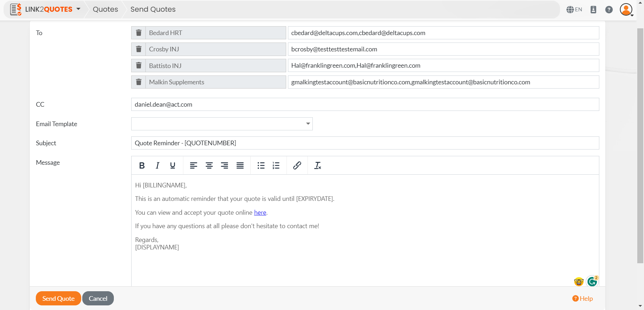The image size is (644, 310).
Task: Insert numbered list in message
Action: 276,165
